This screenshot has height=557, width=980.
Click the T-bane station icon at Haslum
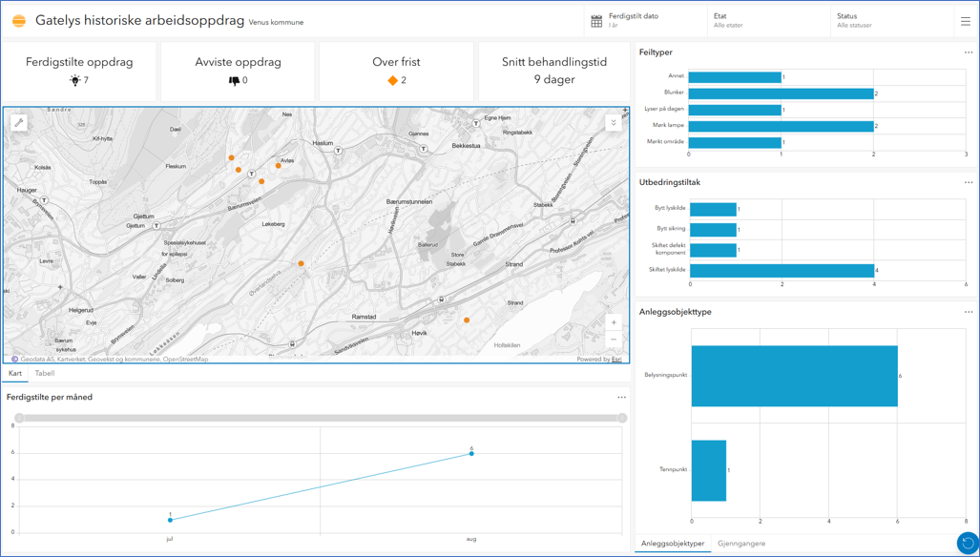[x=338, y=151]
